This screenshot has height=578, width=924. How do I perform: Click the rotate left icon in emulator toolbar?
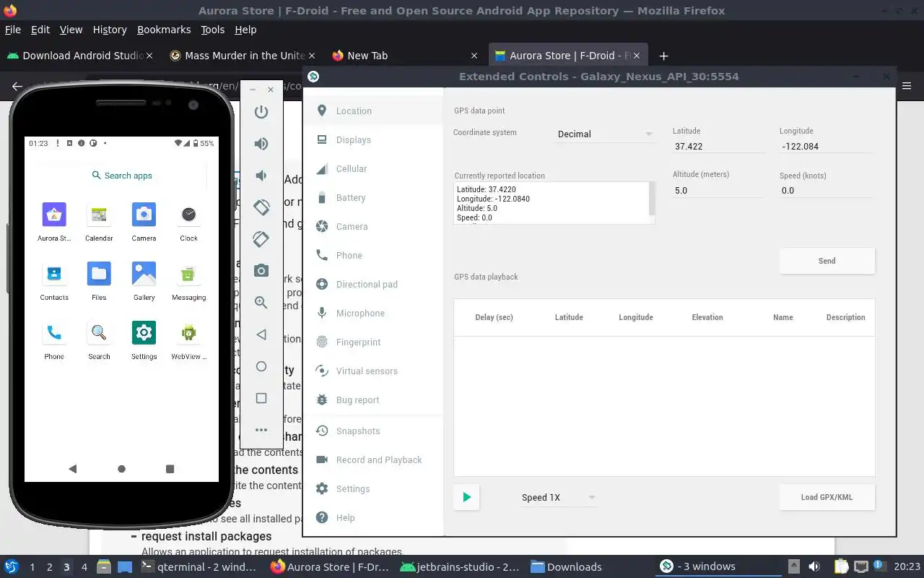(261, 207)
